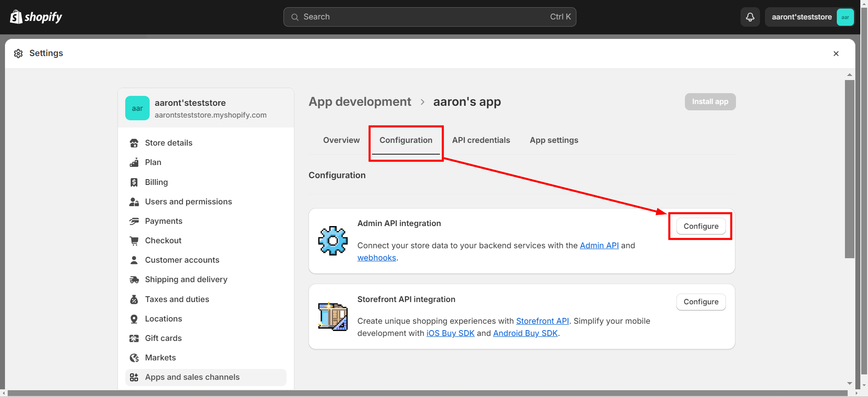Click the Plan icon
This screenshot has height=397, width=868.
pyautogui.click(x=134, y=162)
